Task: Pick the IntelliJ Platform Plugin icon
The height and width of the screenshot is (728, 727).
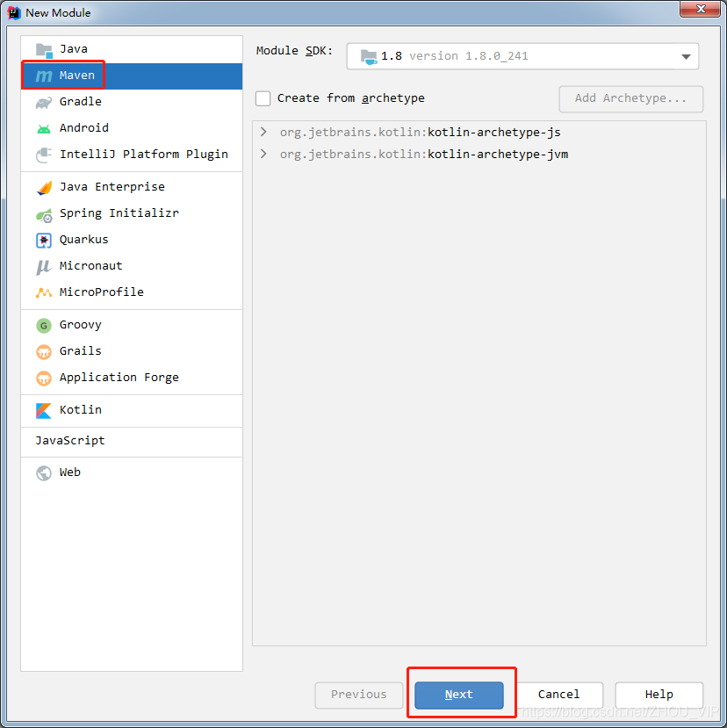Action: [x=44, y=155]
